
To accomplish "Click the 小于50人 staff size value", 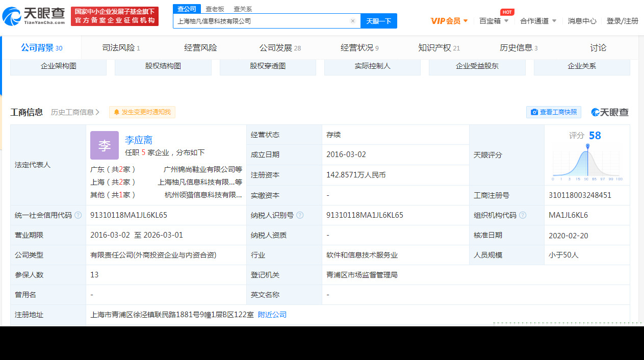I will click(563, 255).
